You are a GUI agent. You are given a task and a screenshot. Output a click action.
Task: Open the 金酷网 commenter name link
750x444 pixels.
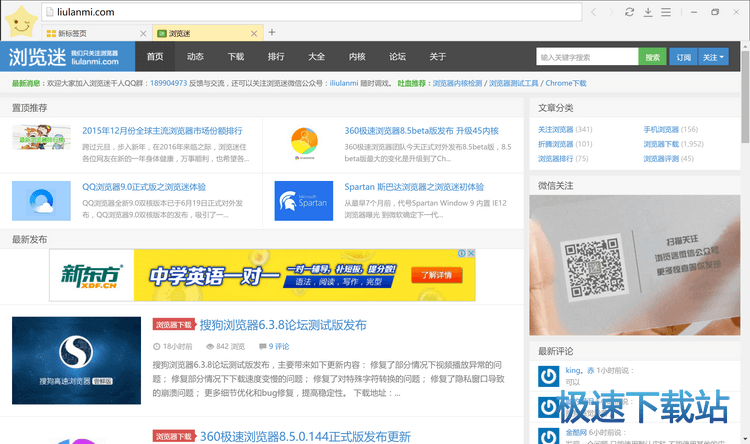click(x=576, y=432)
